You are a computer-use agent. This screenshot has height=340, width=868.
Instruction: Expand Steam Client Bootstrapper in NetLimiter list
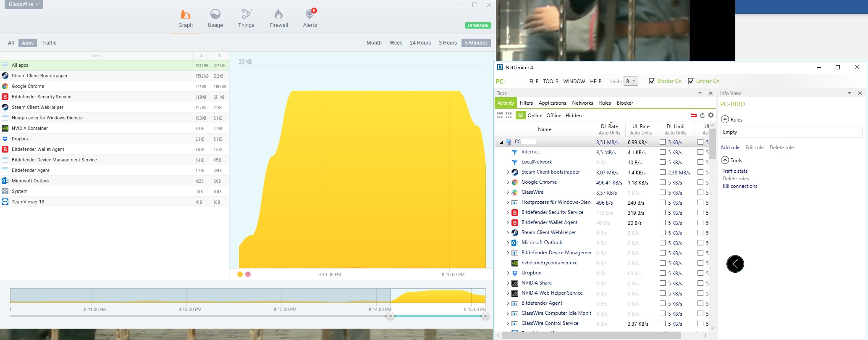tap(507, 172)
